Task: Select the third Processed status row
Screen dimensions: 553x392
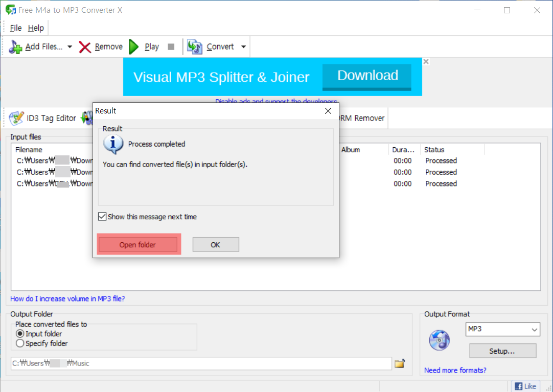Action: 441,183
